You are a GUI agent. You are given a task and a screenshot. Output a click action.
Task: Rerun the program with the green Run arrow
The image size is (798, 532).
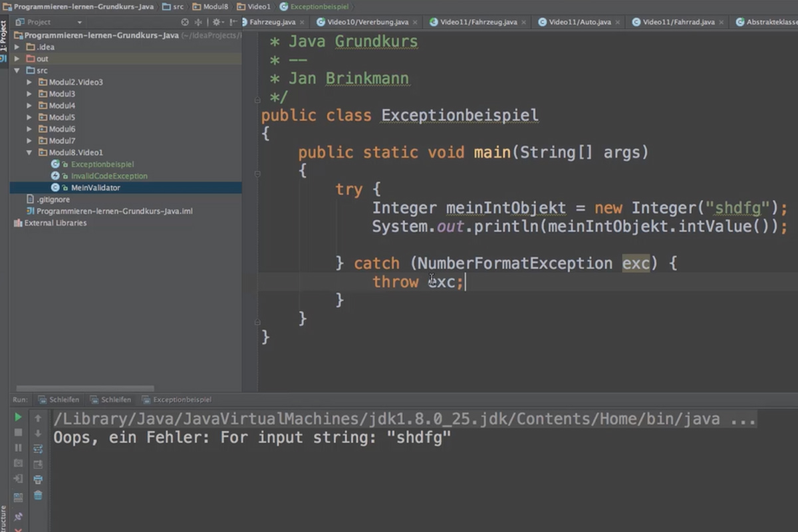pos(18,417)
